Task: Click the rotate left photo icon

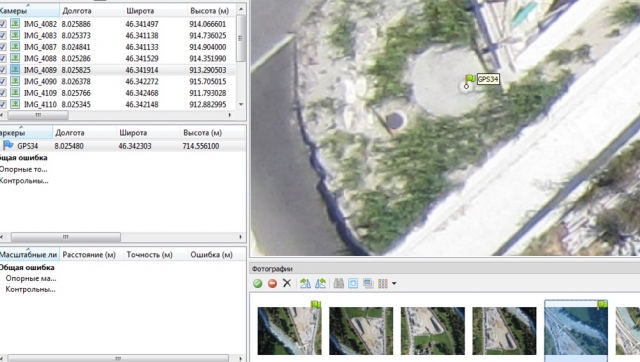Action: (x=305, y=283)
